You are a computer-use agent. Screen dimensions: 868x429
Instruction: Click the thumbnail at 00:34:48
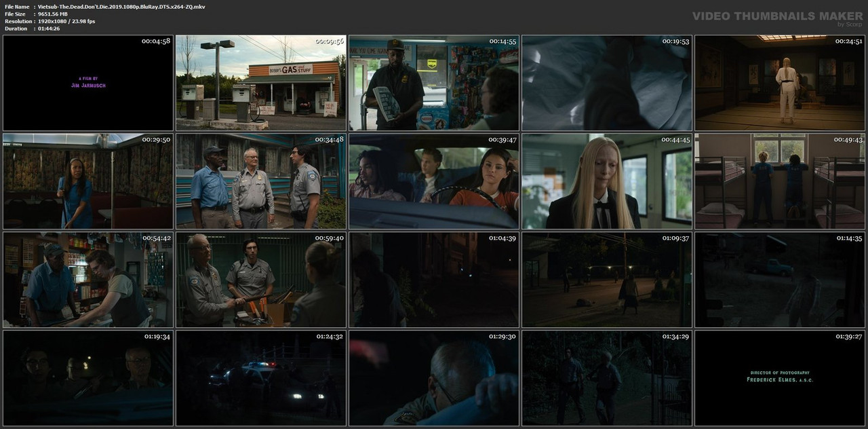261,181
